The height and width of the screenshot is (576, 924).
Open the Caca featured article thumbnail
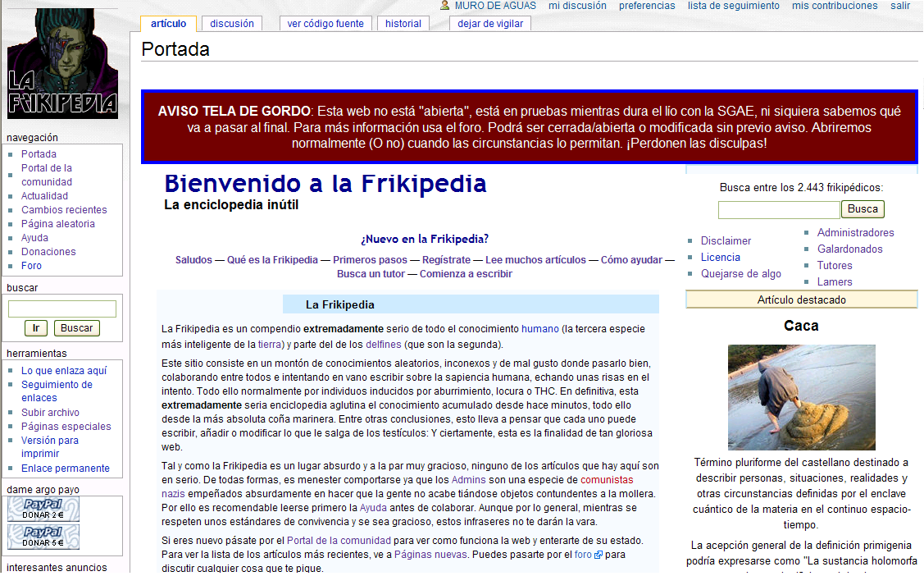point(801,397)
